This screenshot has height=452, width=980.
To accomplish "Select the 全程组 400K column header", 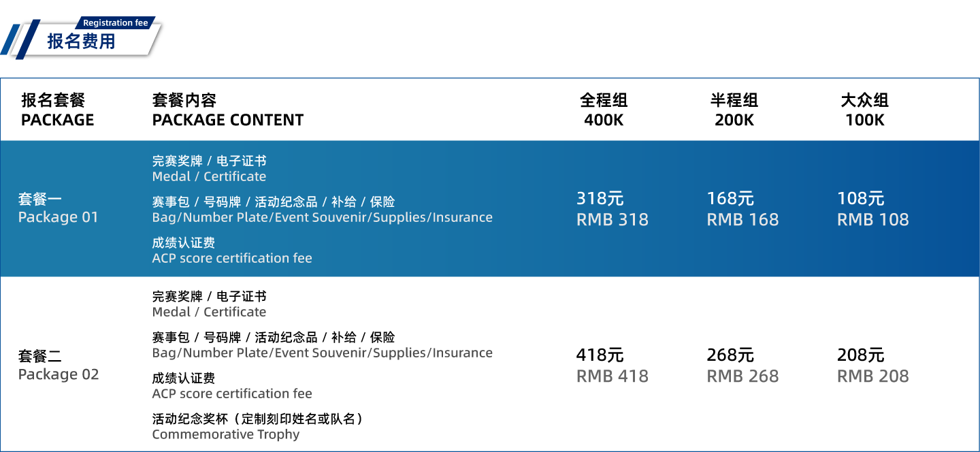I will [x=604, y=110].
